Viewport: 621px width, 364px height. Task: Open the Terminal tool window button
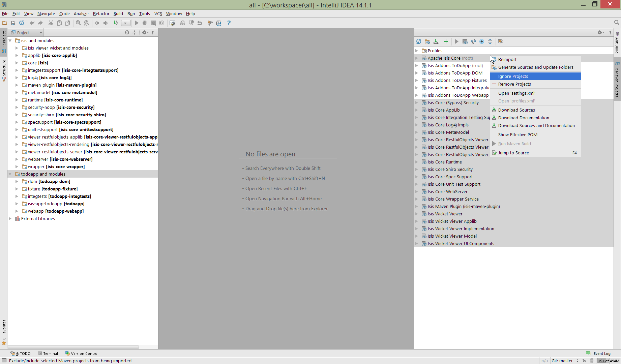48,354
